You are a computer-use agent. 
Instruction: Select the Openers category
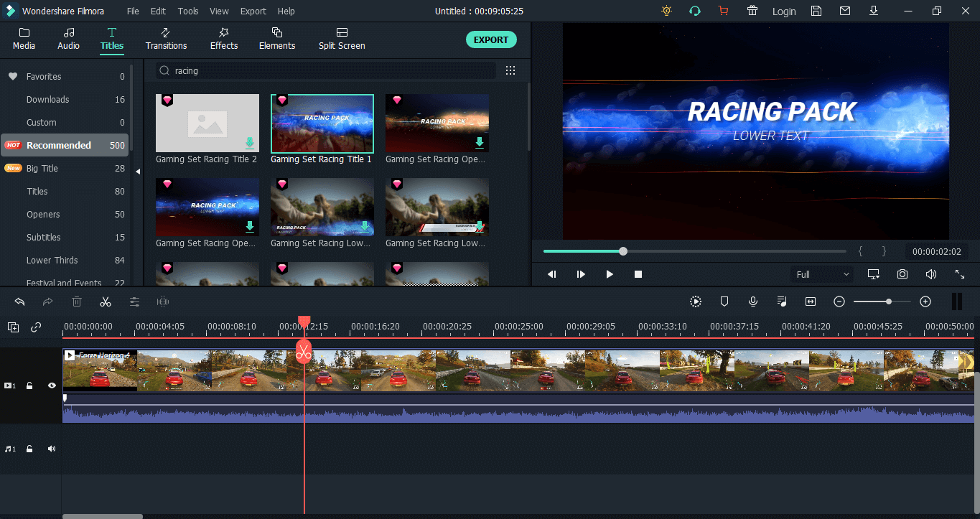pyautogui.click(x=65, y=214)
